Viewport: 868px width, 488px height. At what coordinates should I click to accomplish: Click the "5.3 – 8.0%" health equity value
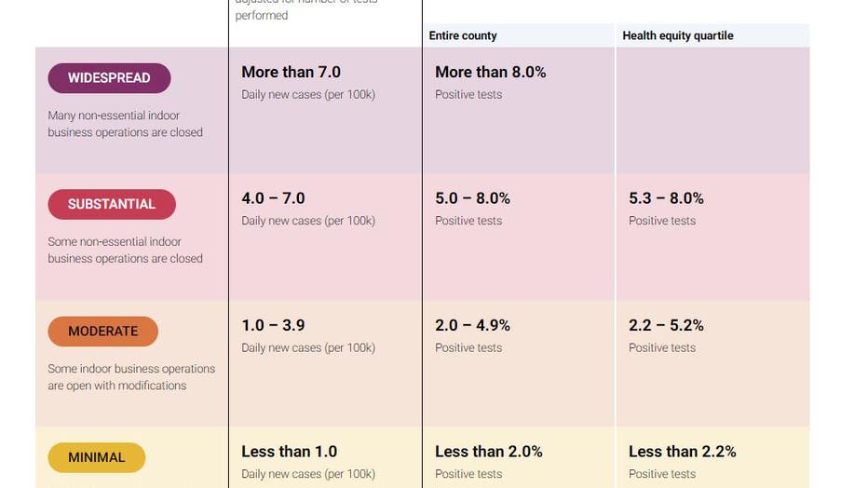pos(666,198)
